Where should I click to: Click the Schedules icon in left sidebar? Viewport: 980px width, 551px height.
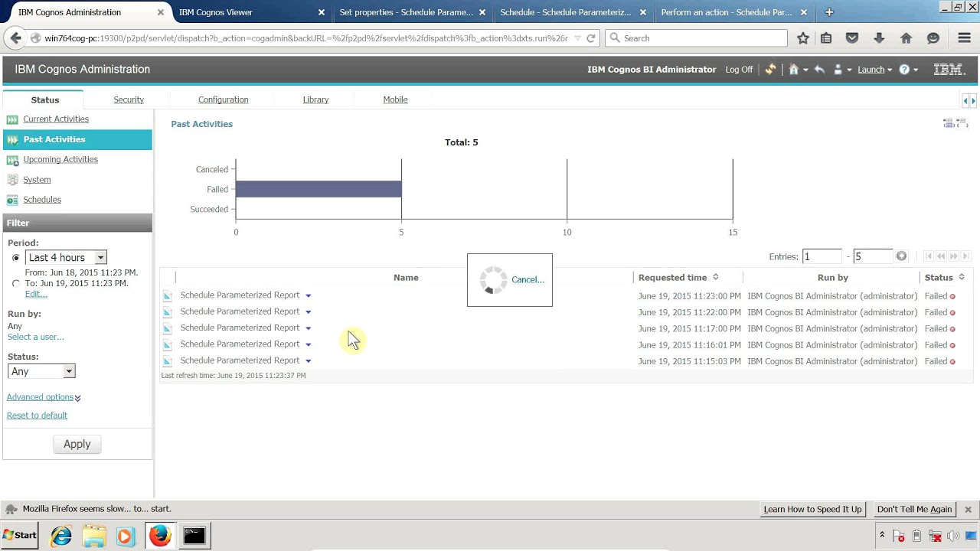point(12,200)
